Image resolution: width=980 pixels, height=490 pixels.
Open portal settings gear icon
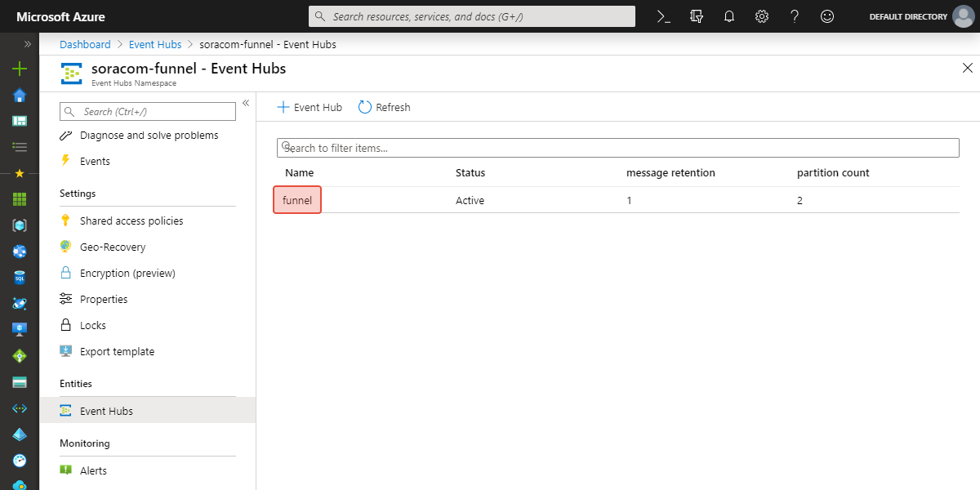tap(762, 16)
